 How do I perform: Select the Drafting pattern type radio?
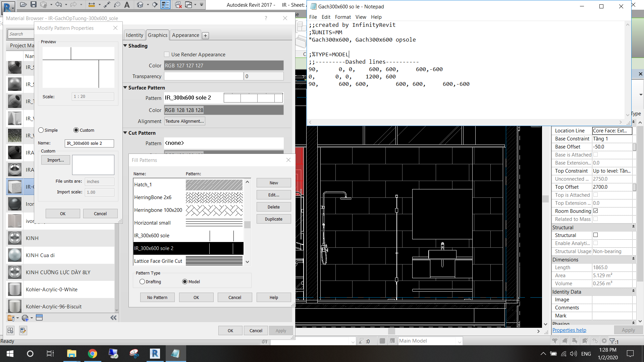[x=142, y=282]
